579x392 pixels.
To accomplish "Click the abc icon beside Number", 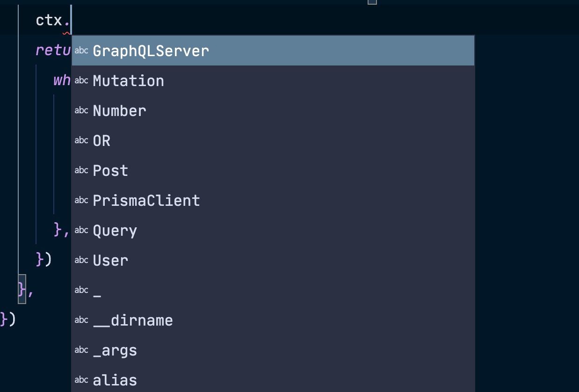I will (x=81, y=110).
